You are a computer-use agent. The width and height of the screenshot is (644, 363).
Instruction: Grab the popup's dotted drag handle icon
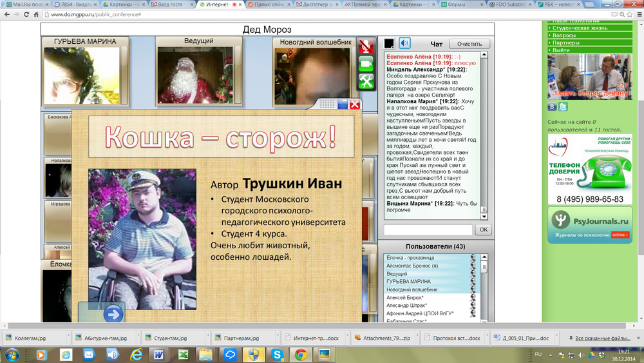(x=327, y=104)
